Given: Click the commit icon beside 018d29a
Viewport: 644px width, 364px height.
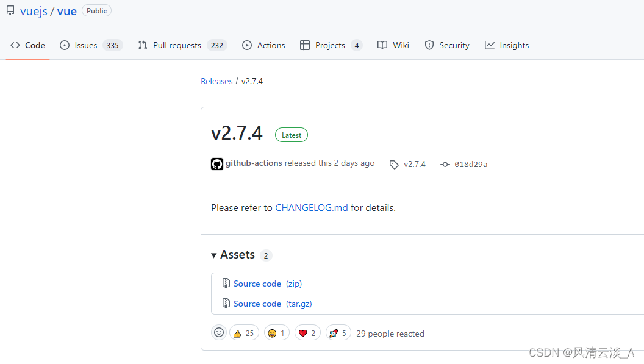Looking at the screenshot, I should pyautogui.click(x=445, y=165).
